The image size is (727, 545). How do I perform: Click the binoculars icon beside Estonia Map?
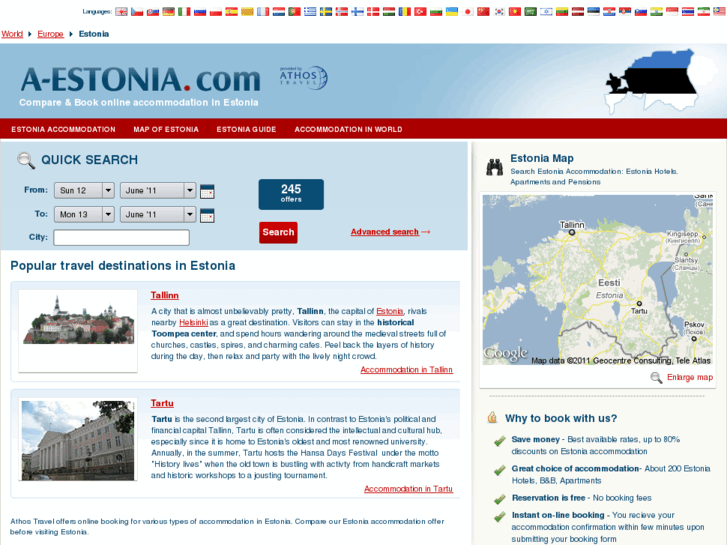[495, 167]
